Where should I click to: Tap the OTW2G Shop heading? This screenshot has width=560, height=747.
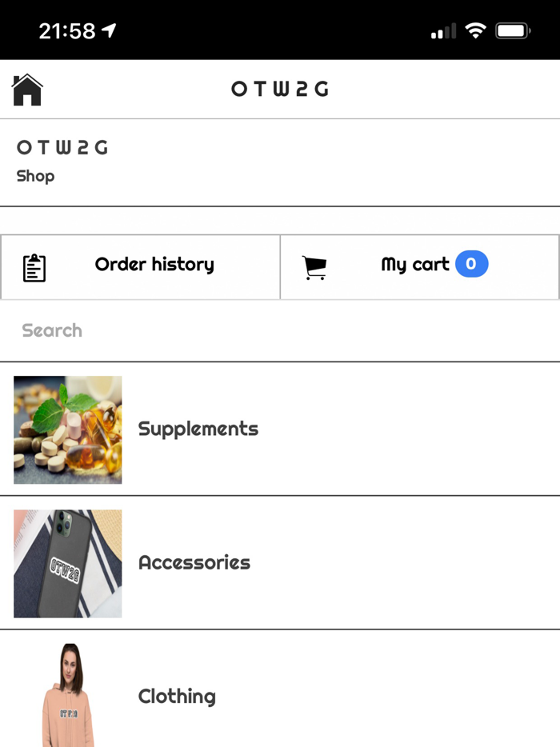click(x=62, y=149)
